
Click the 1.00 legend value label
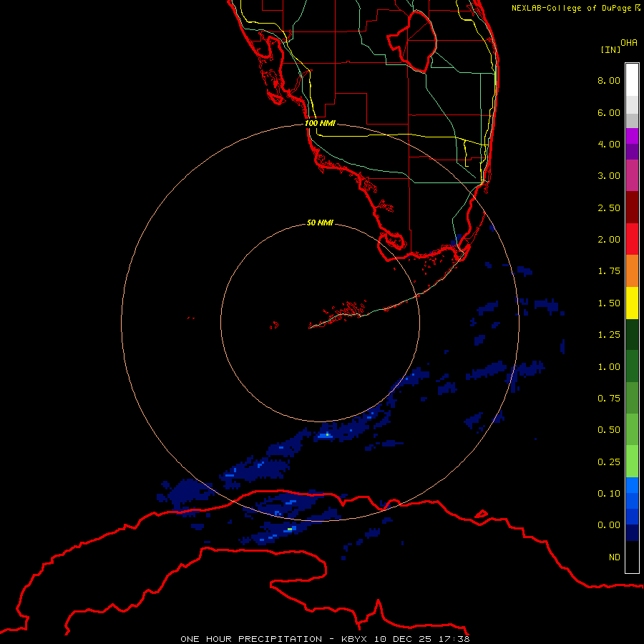[609, 366]
